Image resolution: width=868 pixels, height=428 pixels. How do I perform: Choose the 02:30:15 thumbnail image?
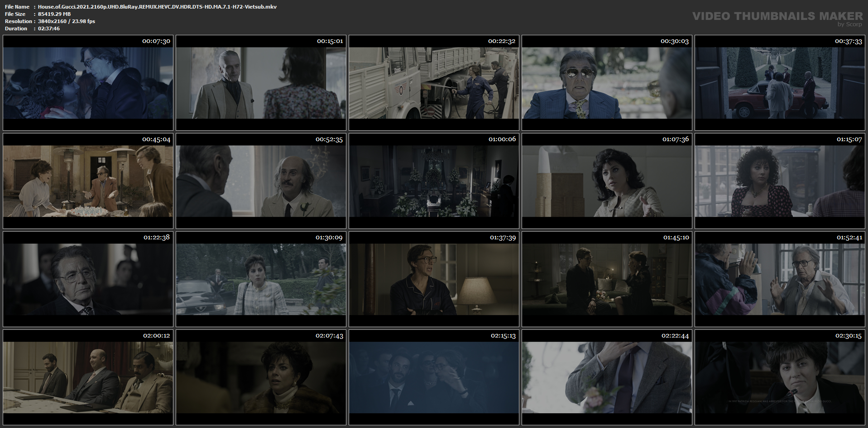point(780,377)
